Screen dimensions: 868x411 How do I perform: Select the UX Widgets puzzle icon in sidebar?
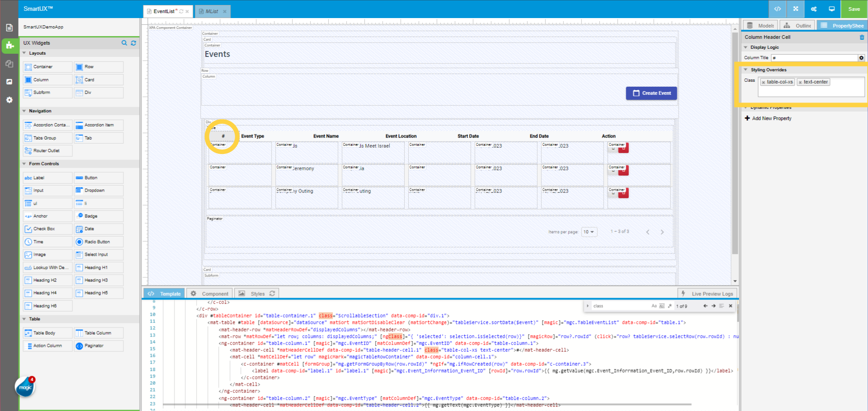click(x=9, y=46)
